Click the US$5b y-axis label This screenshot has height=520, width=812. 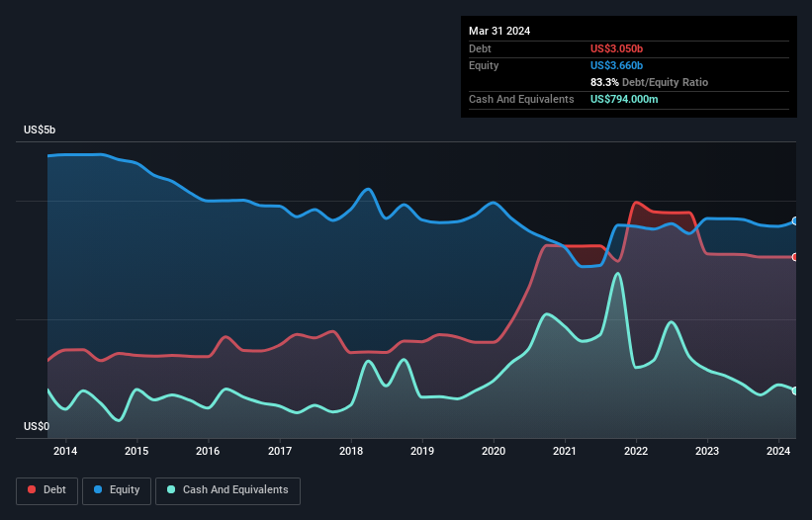point(40,130)
